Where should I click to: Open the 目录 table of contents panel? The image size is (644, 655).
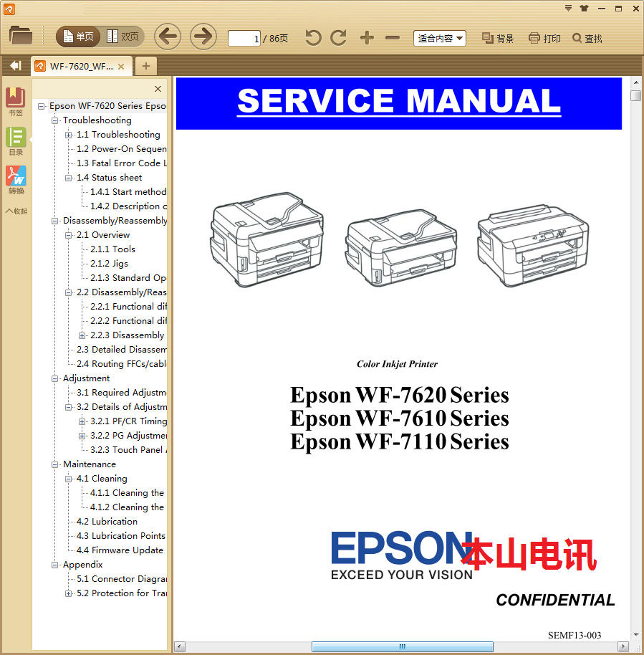[16, 141]
